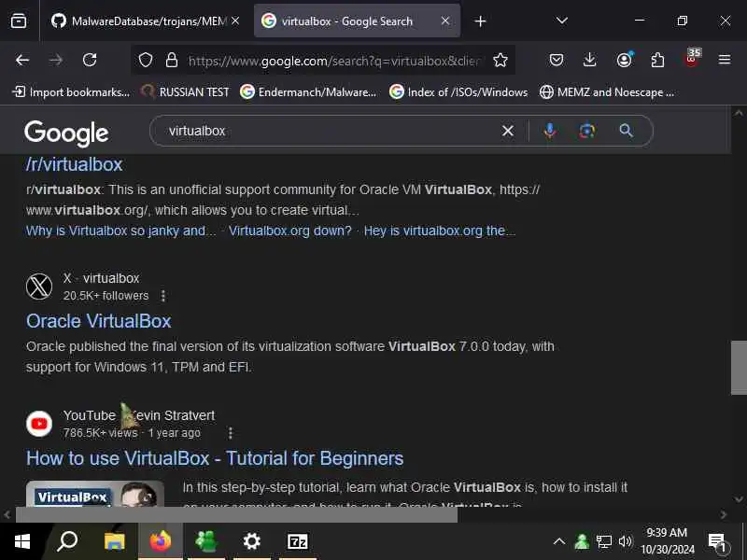Viewport: 747px width, 560px height.
Task: Start Google voice search microphone
Action: [x=550, y=131]
